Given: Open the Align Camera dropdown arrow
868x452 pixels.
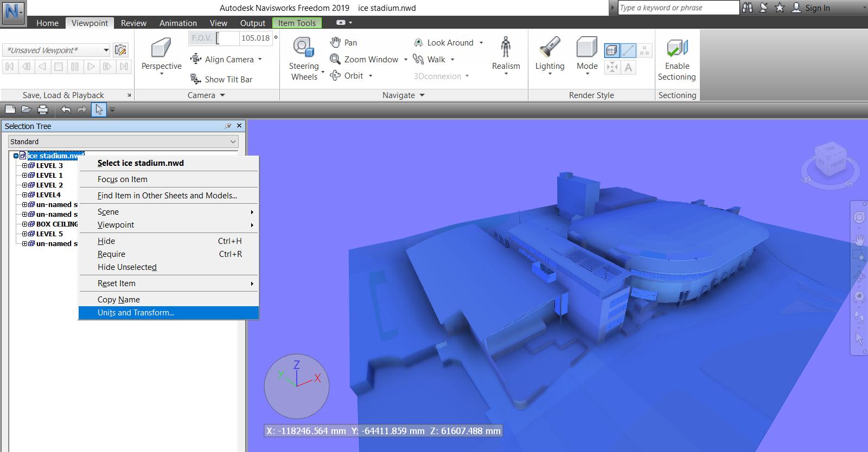Looking at the screenshot, I should click(260, 59).
